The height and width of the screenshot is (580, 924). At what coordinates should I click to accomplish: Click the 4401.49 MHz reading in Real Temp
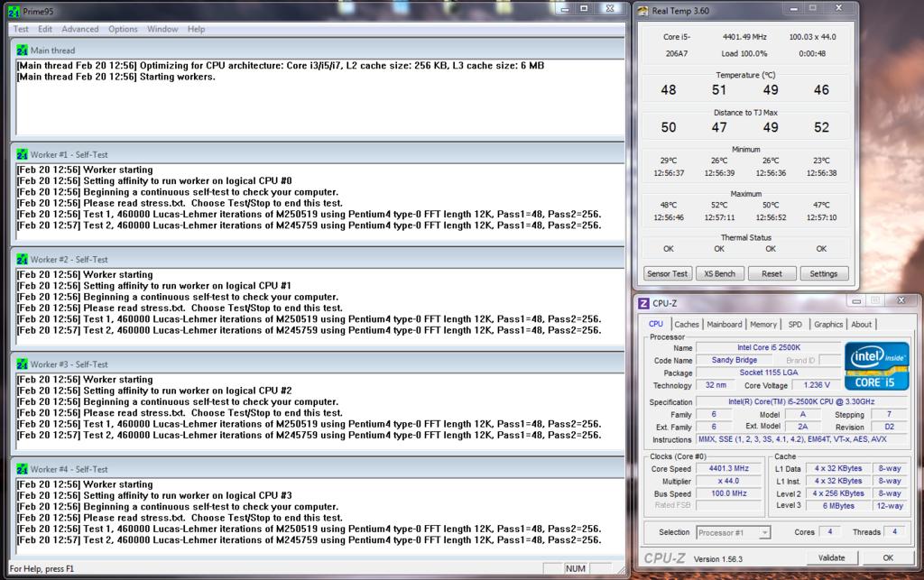(744, 36)
